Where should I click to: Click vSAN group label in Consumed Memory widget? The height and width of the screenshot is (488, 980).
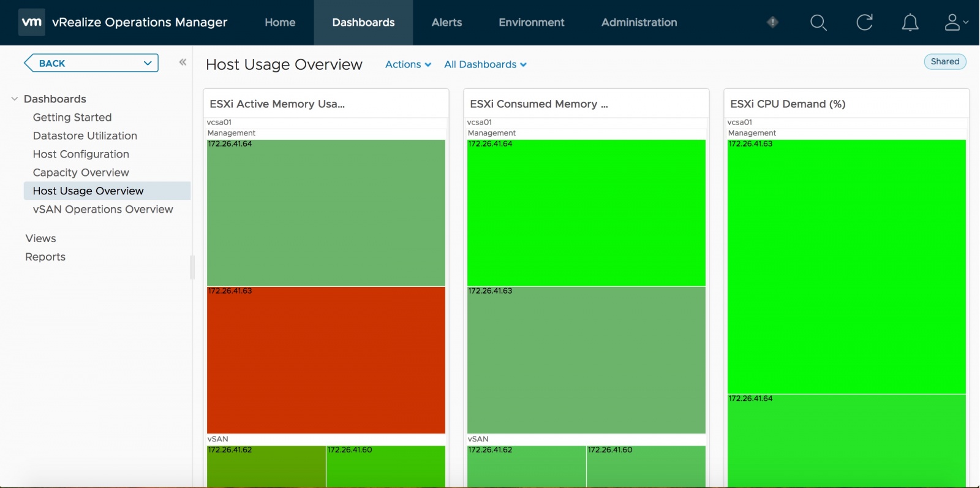click(478, 439)
